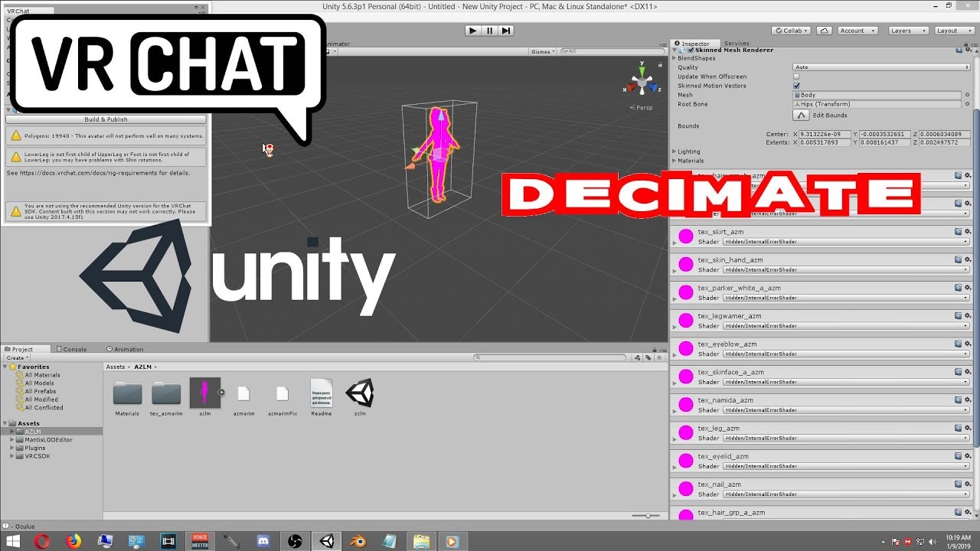Expand the VRCSDK folder arrow
This screenshot has height=551, width=980.
pos(13,456)
